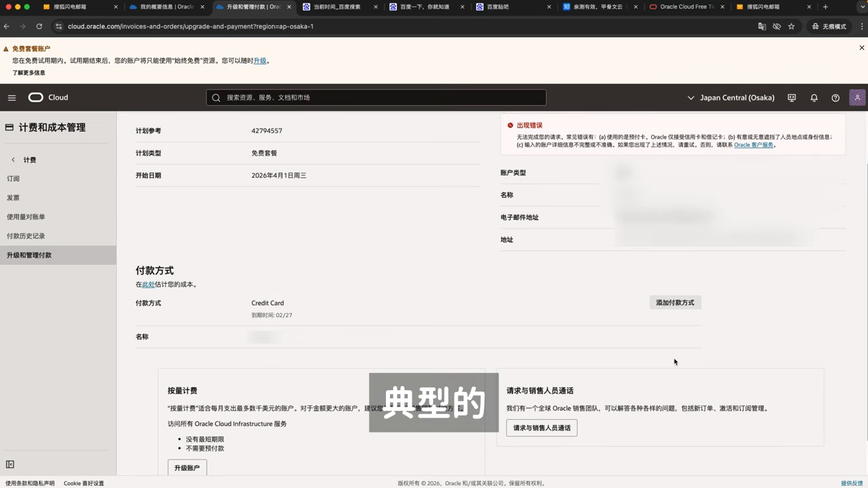Open the Oracle Cloud navigation hamburger menu
This screenshot has width=868, height=488.
(12, 98)
